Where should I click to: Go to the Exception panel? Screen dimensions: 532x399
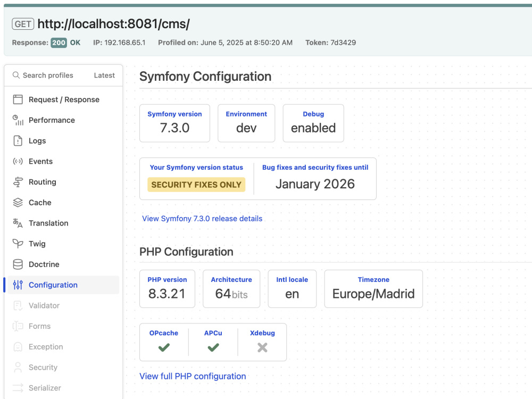coord(63,347)
